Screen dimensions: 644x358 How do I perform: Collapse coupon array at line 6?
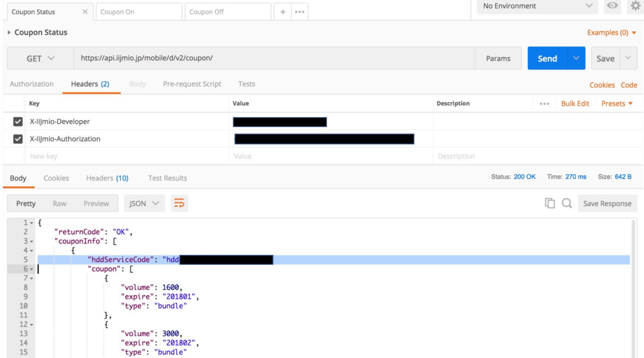[x=31, y=269]
